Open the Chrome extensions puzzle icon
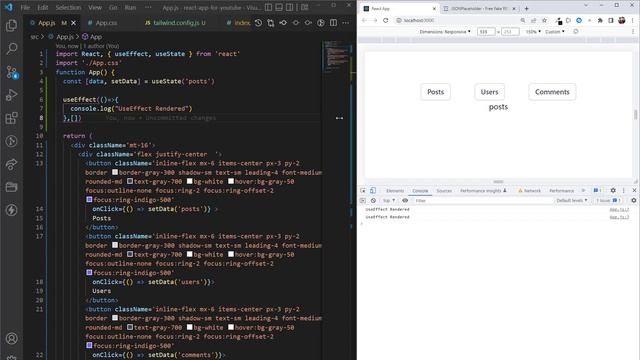 600,20
